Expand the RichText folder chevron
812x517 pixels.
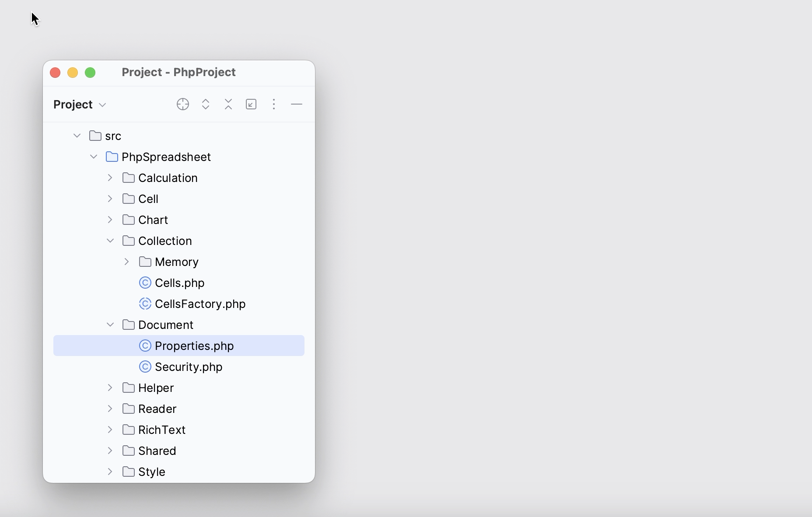(110, 430)
